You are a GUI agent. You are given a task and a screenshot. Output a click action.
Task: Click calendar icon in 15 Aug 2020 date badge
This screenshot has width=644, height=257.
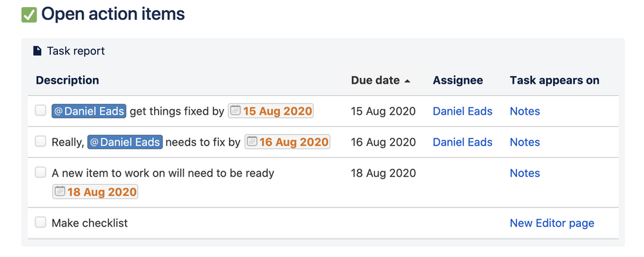235,111
